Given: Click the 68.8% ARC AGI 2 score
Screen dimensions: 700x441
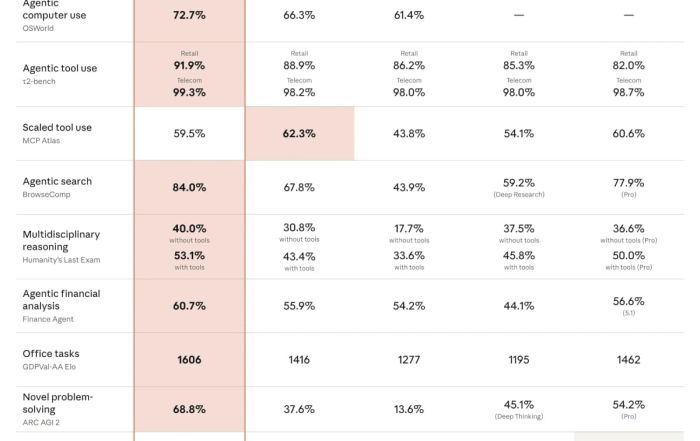Looking at the screenshot, I should pos(189,409).
